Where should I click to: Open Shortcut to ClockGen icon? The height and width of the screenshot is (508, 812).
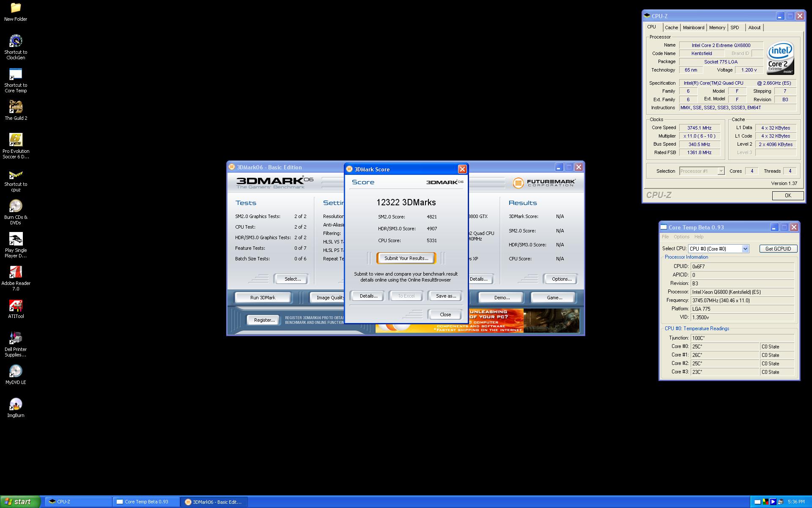click(x=16, y=47)
